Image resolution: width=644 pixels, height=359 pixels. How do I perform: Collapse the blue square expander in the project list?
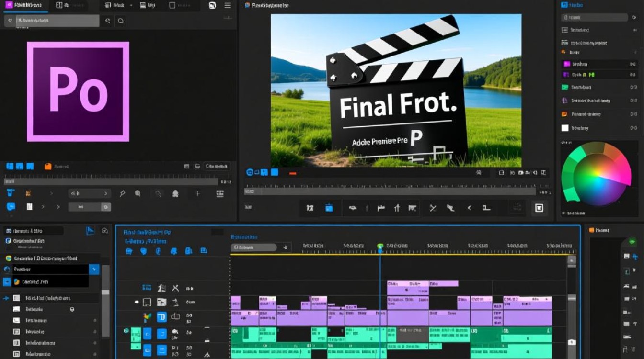[x=7, y=282]
